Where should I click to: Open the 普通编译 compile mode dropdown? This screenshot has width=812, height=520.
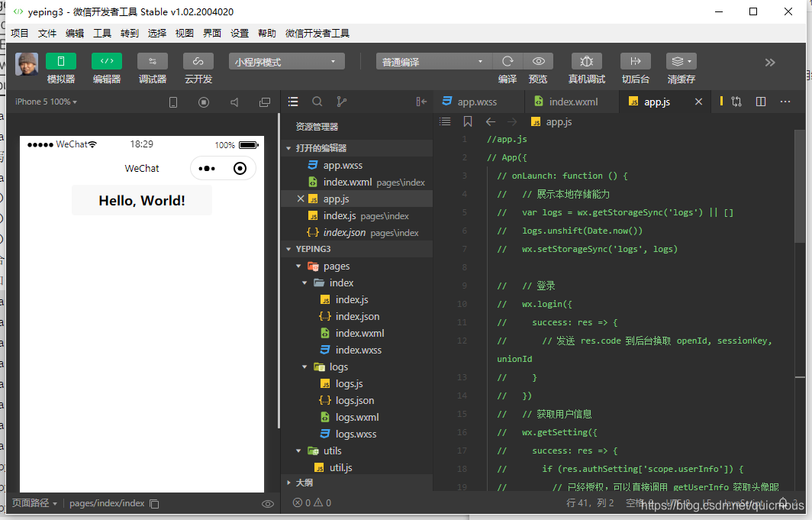click(x=433, y=62)
